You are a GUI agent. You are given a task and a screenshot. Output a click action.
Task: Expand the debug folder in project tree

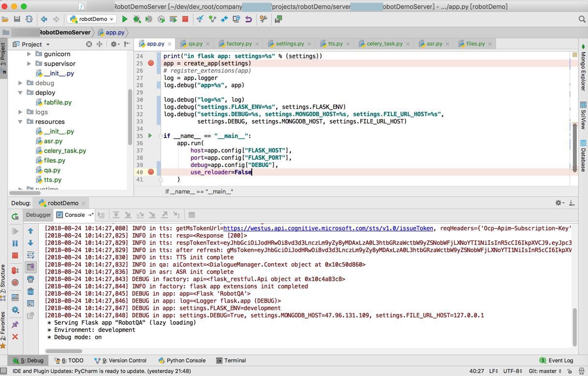(x=21, y=83)
